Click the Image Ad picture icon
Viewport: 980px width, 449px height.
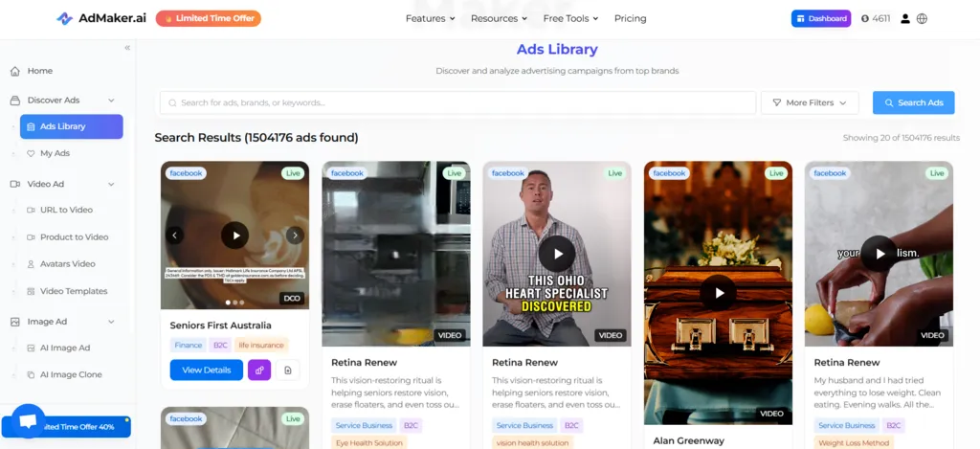15,322
